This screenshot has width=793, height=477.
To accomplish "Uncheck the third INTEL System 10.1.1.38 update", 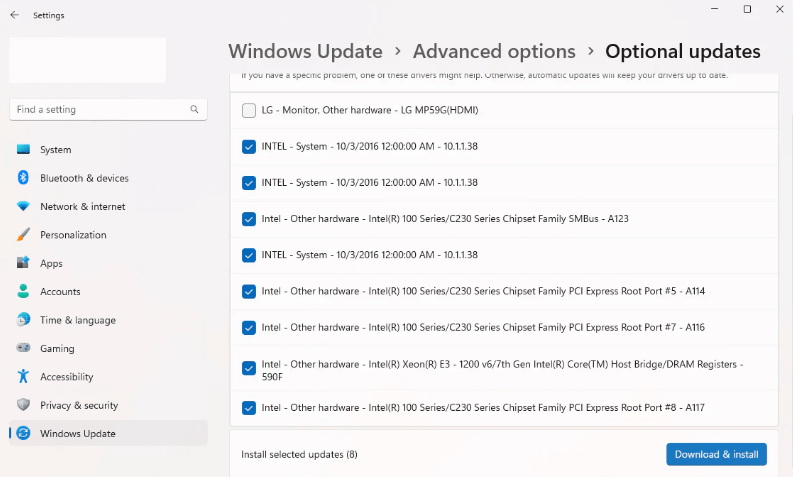I will [249, 255].
